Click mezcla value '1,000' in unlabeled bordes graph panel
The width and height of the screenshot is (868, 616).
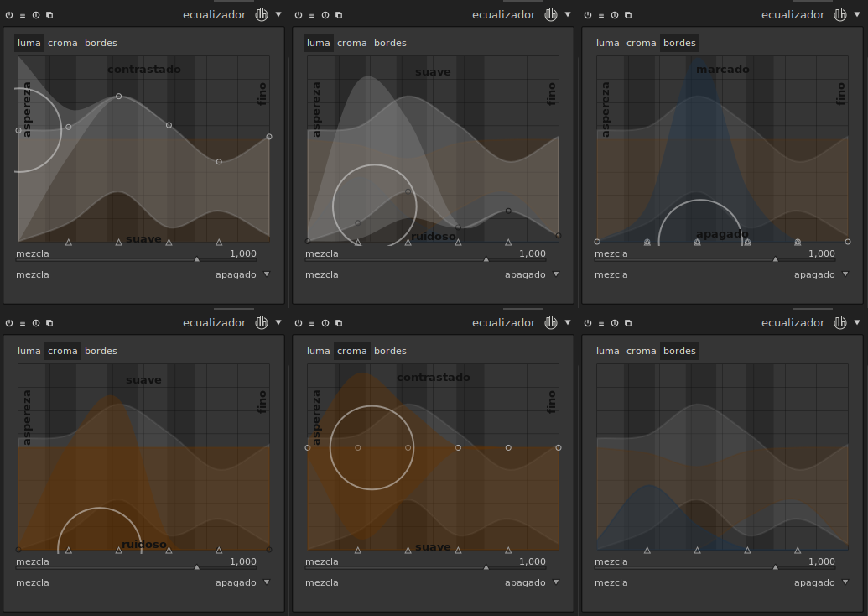822,561
